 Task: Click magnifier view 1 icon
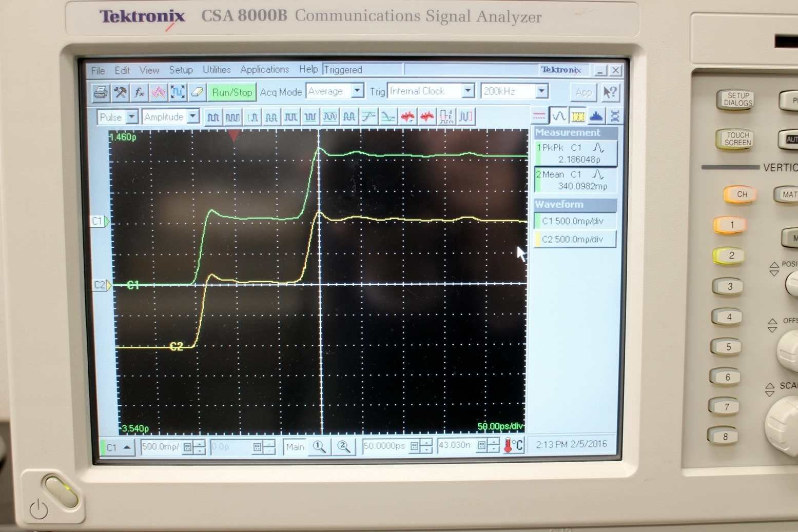pyautogui.click(x=319, y=447)
